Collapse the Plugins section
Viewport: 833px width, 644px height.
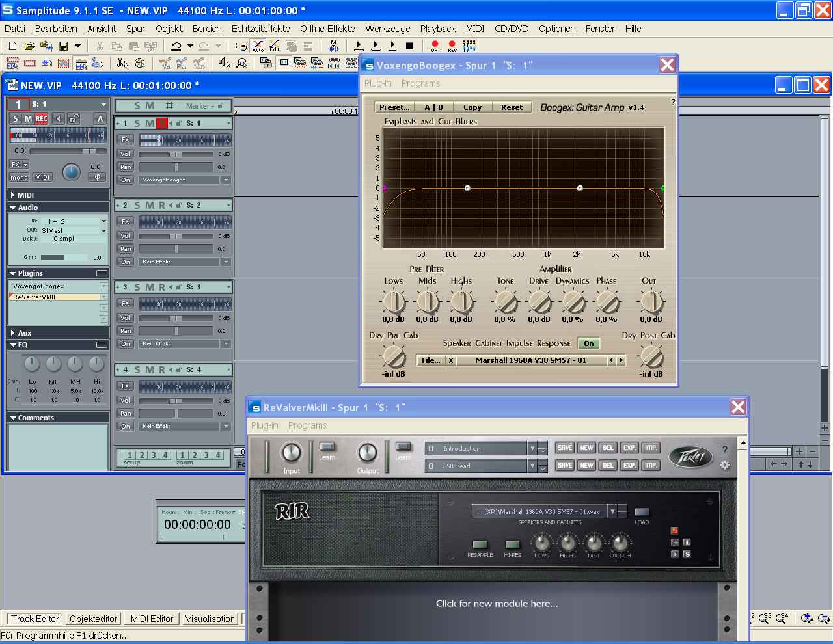click(12, 273)
